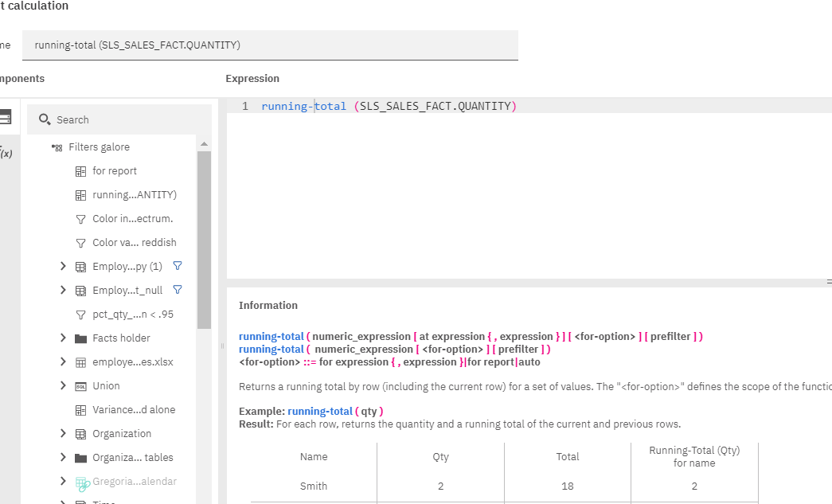Viewport: 832px width, 504px height.
Task: Click the table icon beside 'Employ...py (1)'
Action: click(80, 267)
